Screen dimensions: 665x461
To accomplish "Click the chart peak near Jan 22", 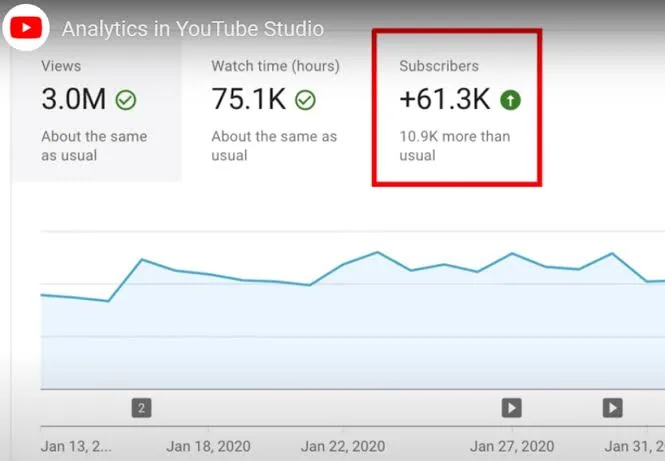I will (x=377, y=252).
